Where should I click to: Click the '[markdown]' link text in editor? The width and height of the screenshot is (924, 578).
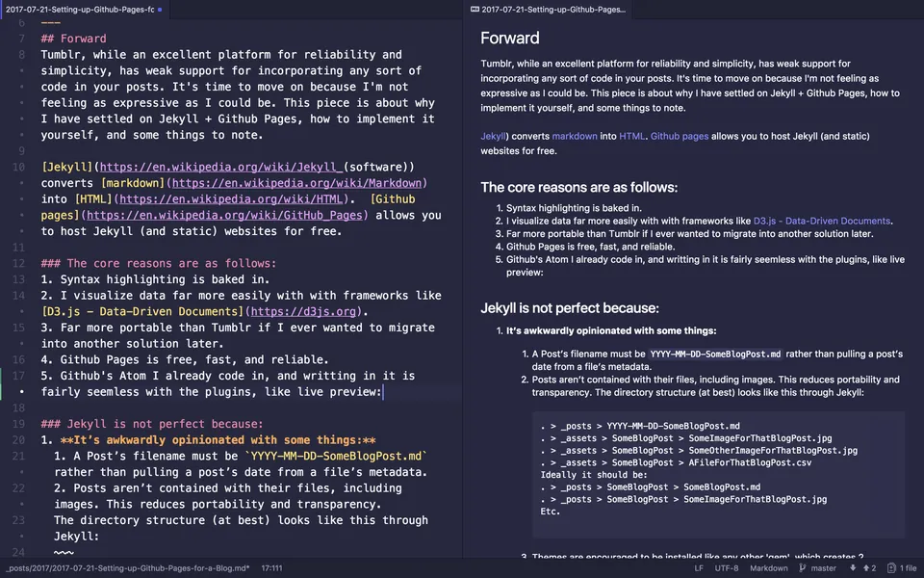133,183
